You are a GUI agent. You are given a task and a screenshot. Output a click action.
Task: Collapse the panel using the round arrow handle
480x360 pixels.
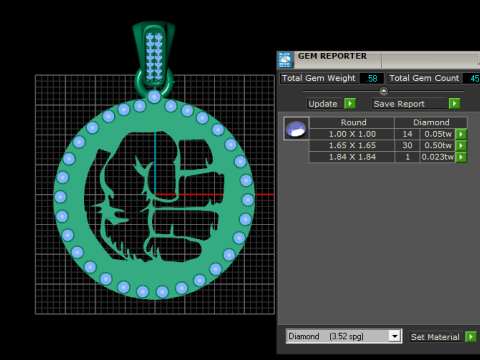pos(384,91)
